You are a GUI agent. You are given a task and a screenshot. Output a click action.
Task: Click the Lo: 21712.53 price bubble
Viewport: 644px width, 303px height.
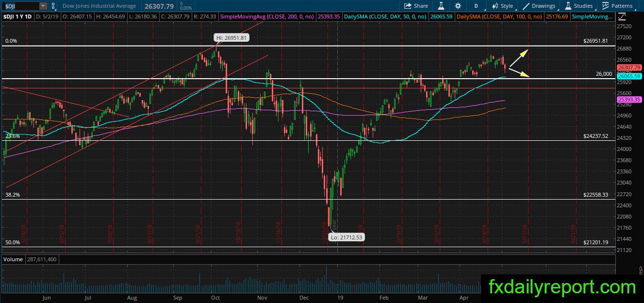point(346,237)
